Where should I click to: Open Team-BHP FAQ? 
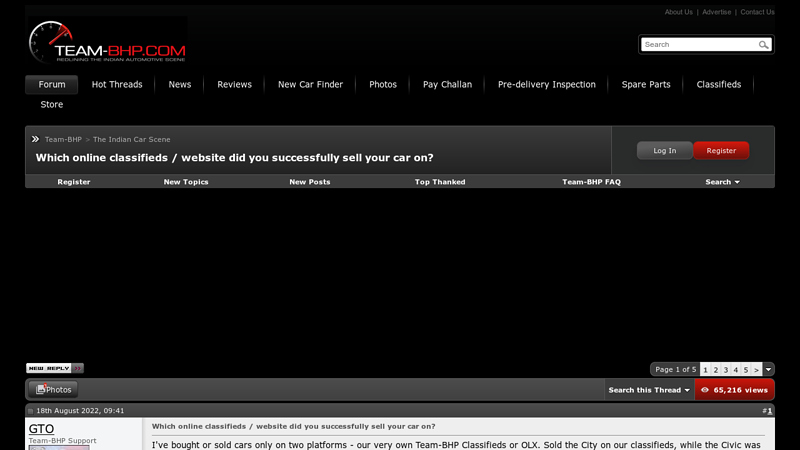click(x=591, y=182)
